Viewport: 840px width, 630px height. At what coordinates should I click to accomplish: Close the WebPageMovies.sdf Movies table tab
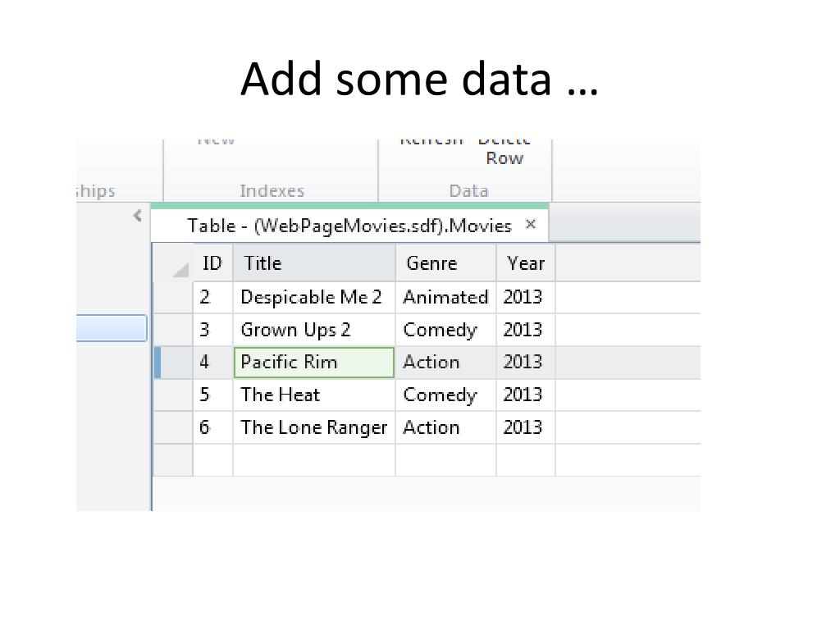pyautogui.click(x=531, y=224)
